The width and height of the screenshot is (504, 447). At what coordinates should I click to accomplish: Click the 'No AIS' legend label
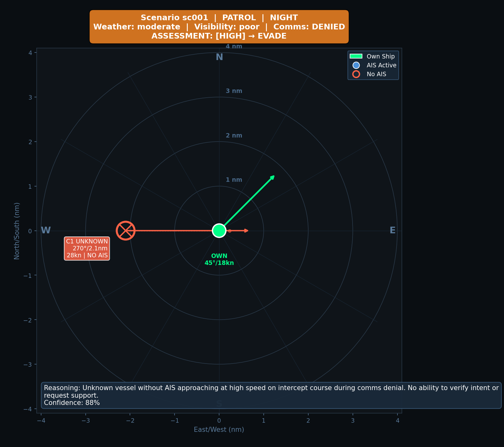click(x=377, y=74)
